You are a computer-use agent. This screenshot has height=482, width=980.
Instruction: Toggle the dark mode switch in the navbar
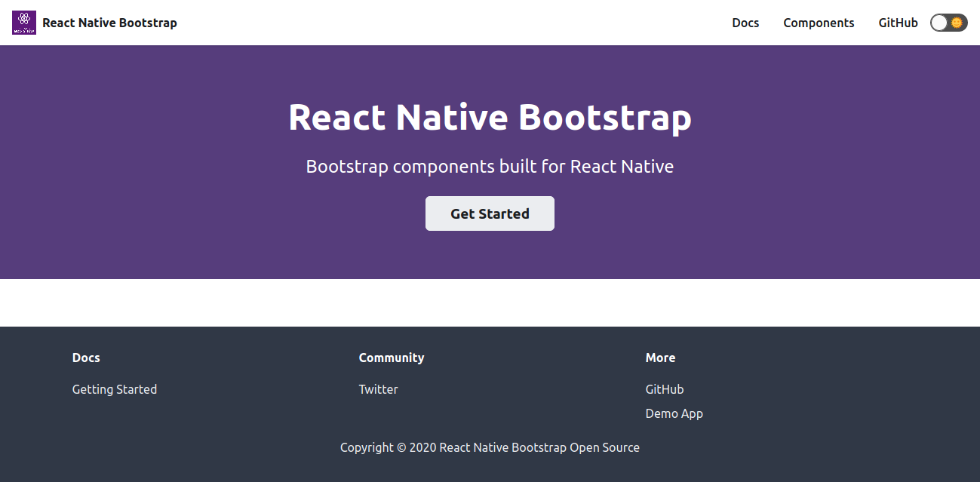pos(948,23)
